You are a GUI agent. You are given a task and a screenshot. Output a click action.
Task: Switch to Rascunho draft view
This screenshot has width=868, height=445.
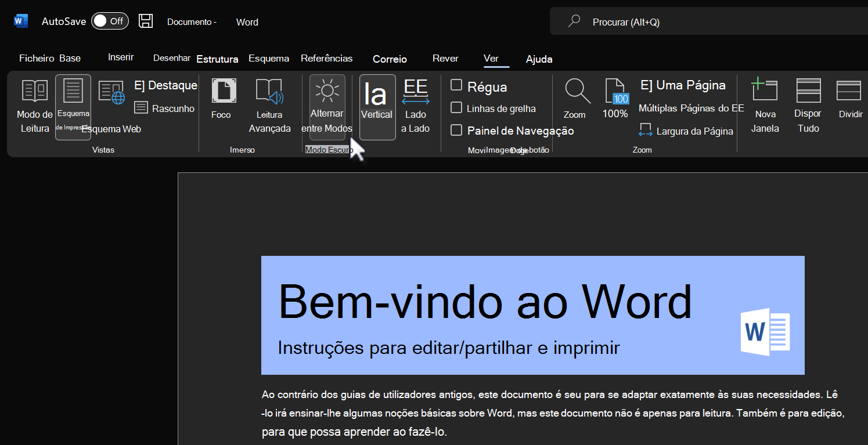coord(165,108)
